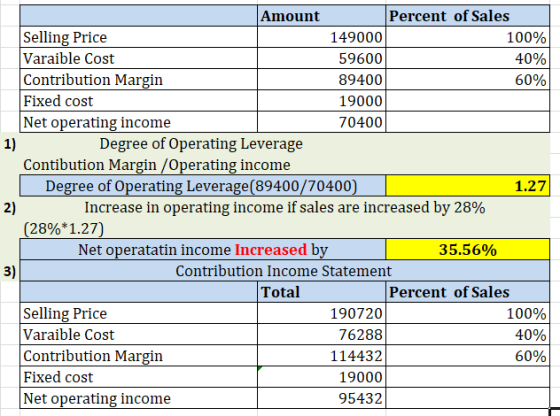
Task: Select Percent of Sales header beside Amount
Action: (x=468, y=16)
